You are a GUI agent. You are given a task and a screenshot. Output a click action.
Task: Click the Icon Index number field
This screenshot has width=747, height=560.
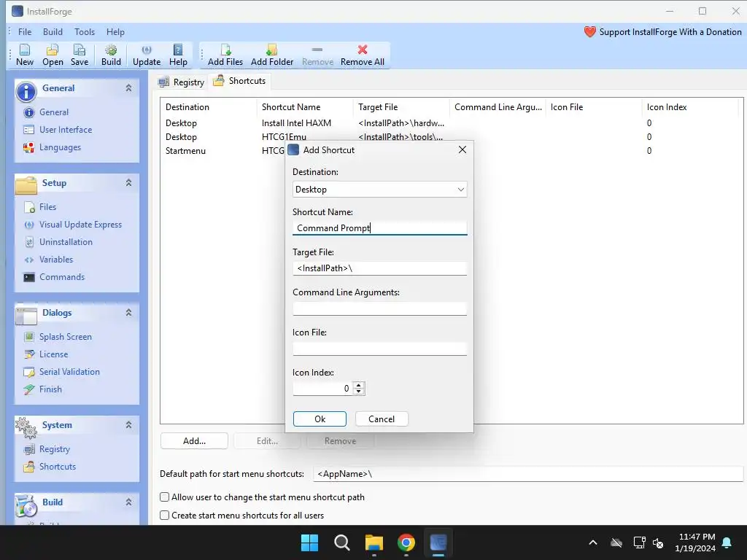tap(323, 389)
